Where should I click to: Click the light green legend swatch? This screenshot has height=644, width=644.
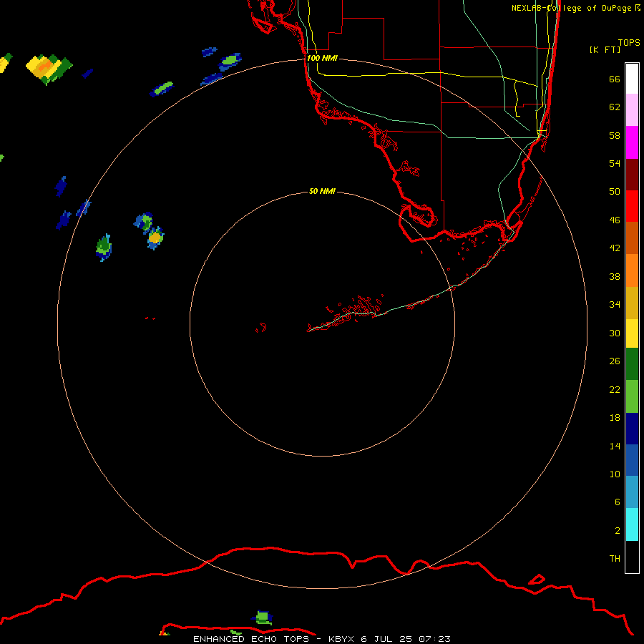pyautogui.click(x=632, y=396)
